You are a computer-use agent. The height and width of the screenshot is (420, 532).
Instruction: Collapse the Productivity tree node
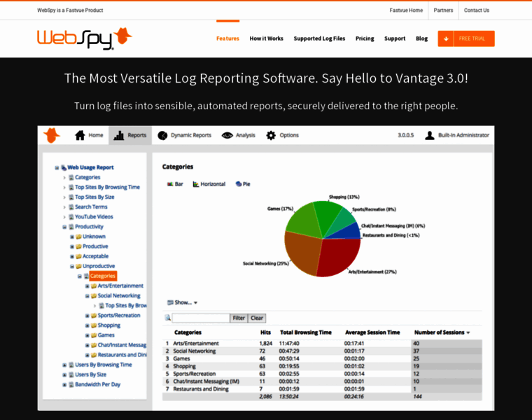[x=64, y=227]
